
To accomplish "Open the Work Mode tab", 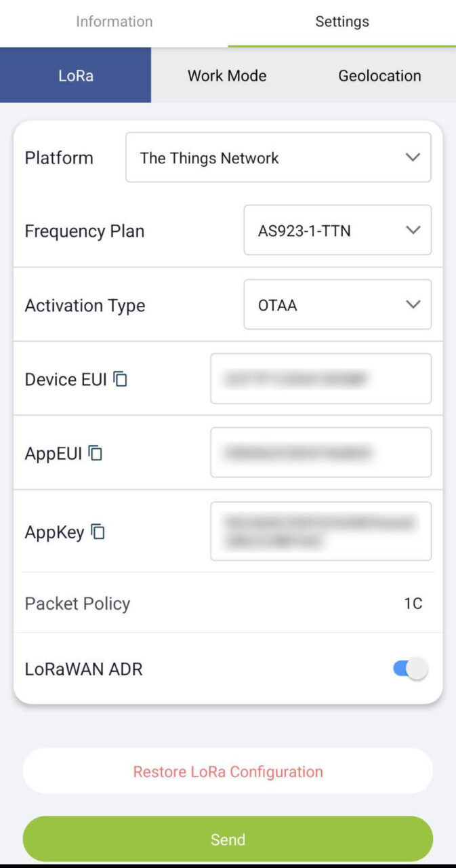I will (227, 75).
